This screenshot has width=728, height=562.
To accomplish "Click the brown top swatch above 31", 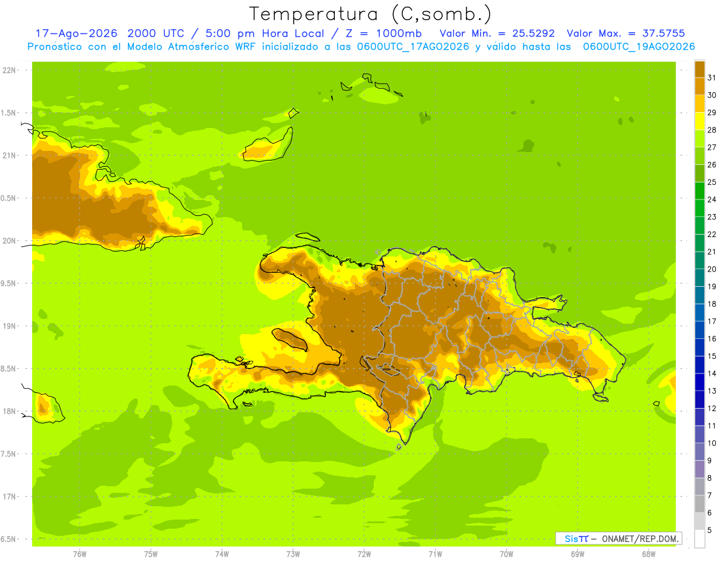I will click(699, 69).
